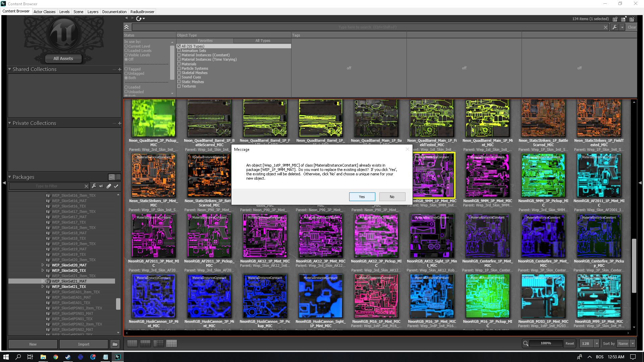Click Yes to replace existing object

pyautogui.click(x=362, y=197)
